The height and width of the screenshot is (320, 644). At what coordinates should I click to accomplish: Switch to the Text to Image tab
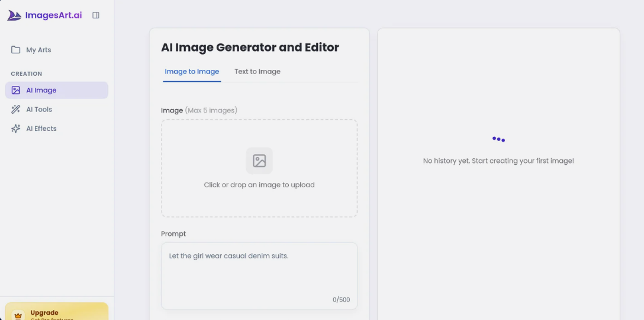click(257, 72)
